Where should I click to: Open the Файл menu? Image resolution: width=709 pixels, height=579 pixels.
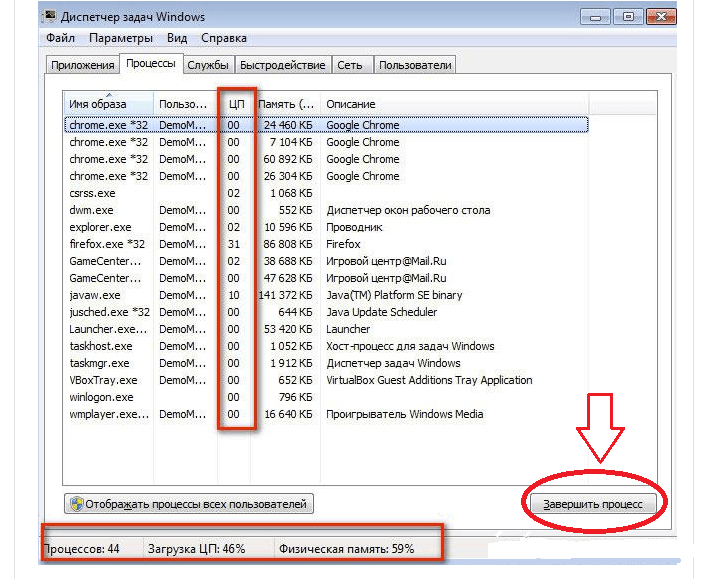(61, 38)
